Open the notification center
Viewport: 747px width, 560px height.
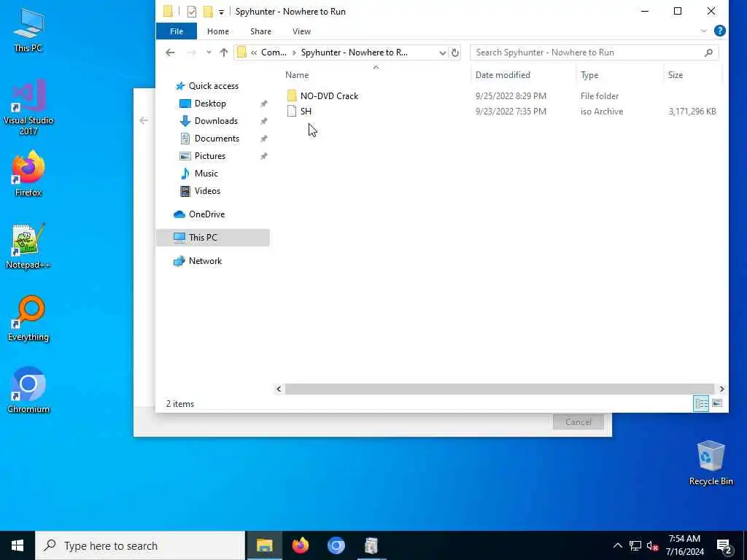pos(724,545)
